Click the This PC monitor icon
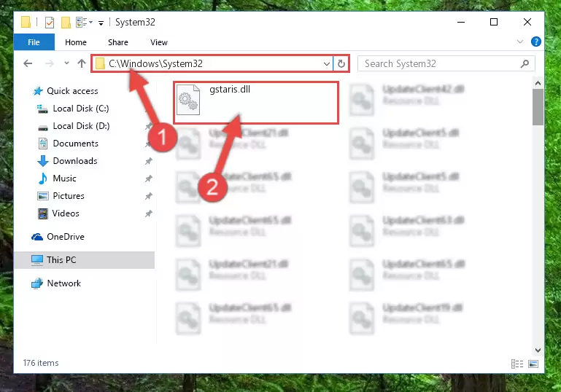561x392 pixels. pyautogui.click(x=37, y=261)
